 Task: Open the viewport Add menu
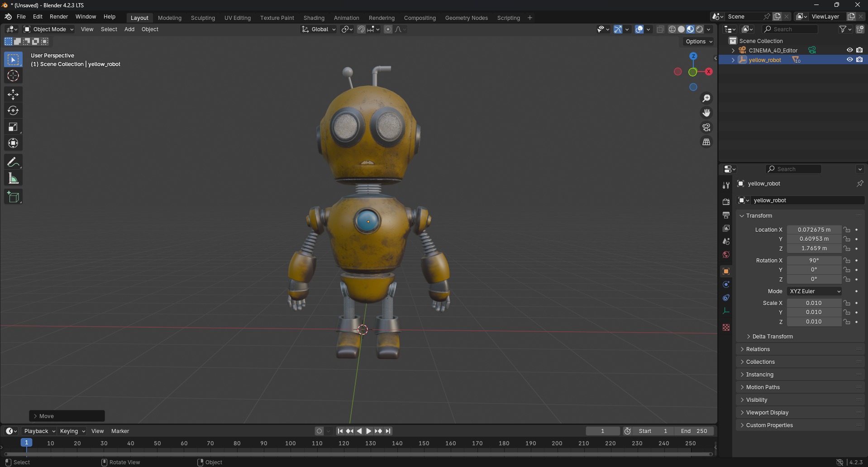(129, 29)
